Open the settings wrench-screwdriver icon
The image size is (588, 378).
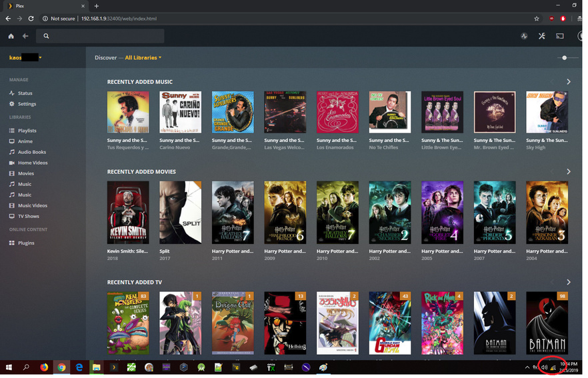tap(542, 36)
